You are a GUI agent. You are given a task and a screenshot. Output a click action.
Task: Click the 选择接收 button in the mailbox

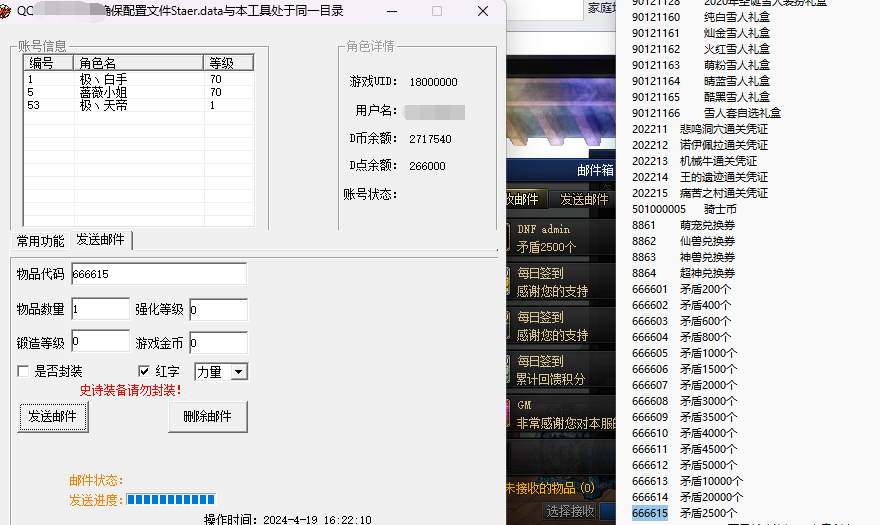(x=570, y=511)
